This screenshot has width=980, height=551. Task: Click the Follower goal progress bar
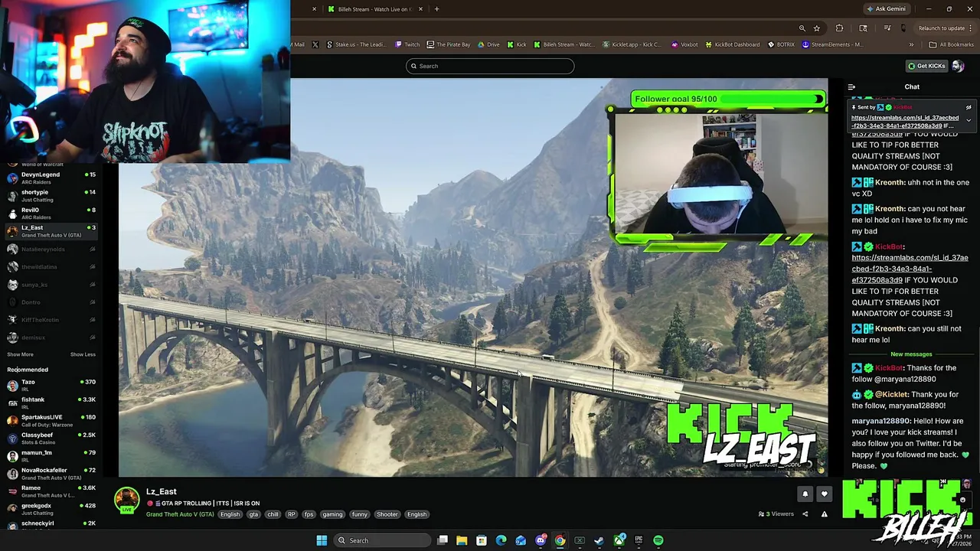pos(727,99)
